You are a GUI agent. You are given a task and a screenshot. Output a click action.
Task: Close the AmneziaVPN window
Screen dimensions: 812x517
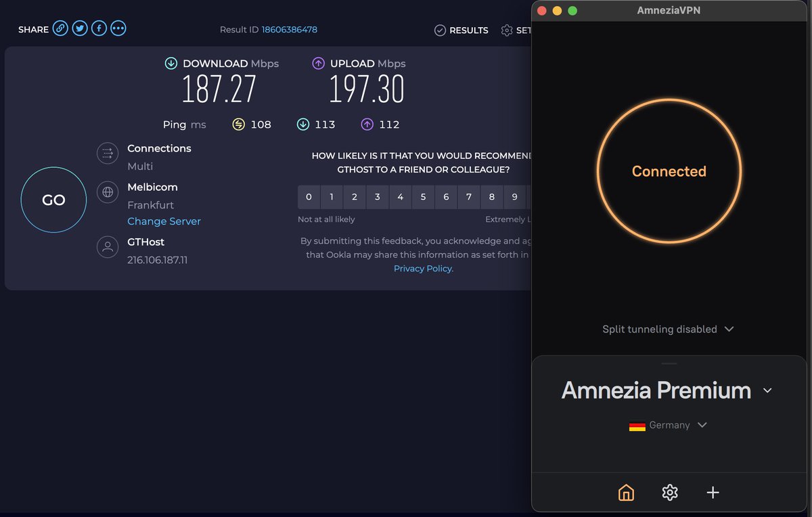(542, 10)
